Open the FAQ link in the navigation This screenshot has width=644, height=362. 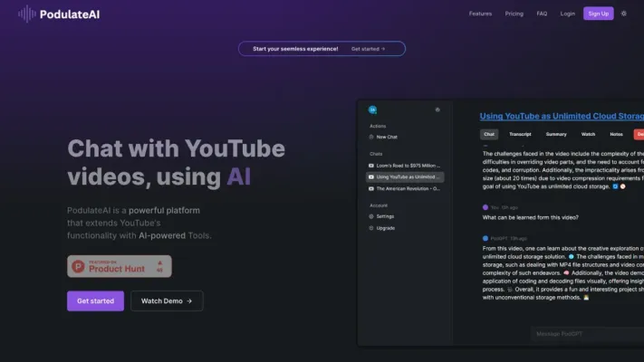(x=542, y=14)
